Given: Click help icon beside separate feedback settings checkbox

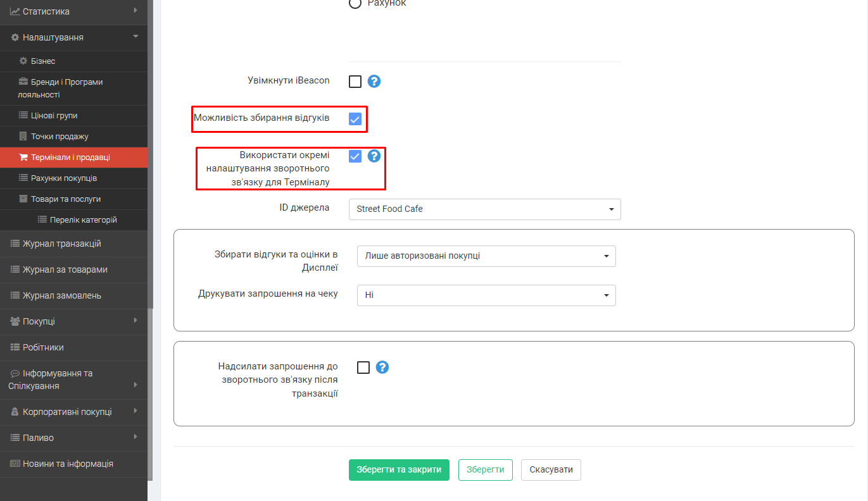Looking at the screenshot, I should click(374, 156).
